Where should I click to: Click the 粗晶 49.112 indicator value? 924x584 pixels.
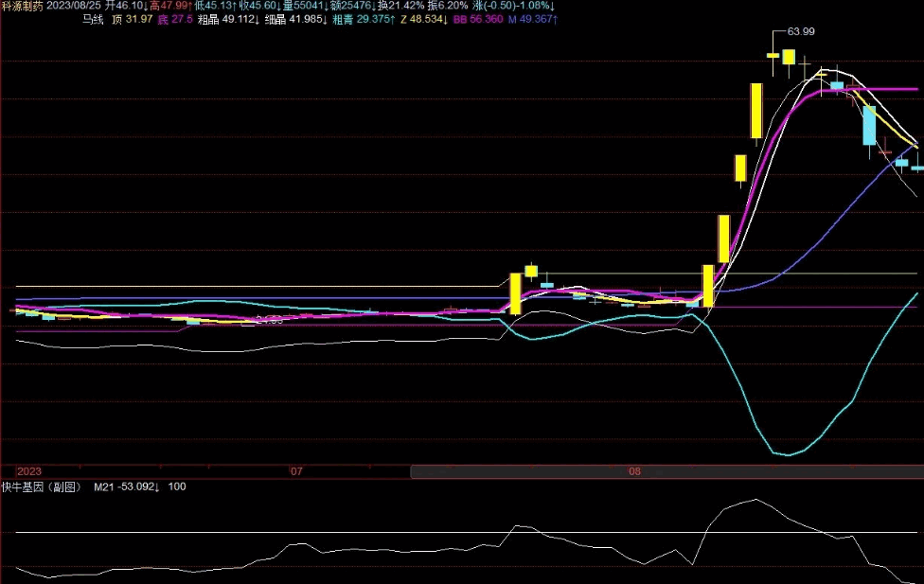229,20
